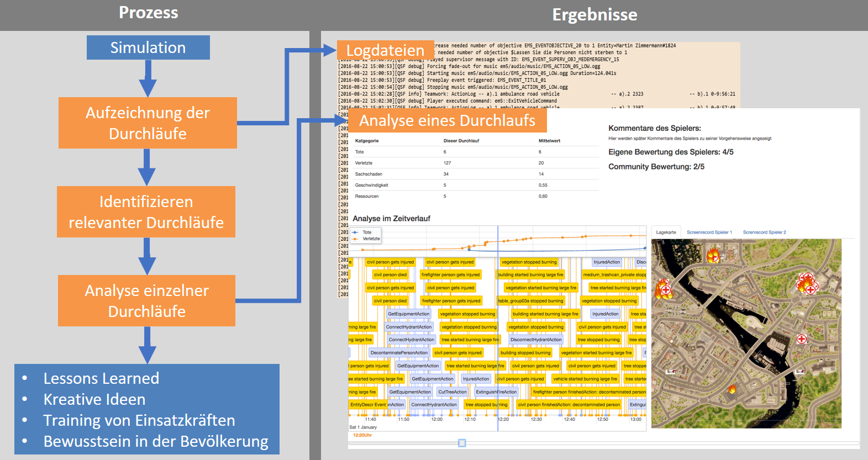Click the Katgegorie column header

(x=367, y=141)
